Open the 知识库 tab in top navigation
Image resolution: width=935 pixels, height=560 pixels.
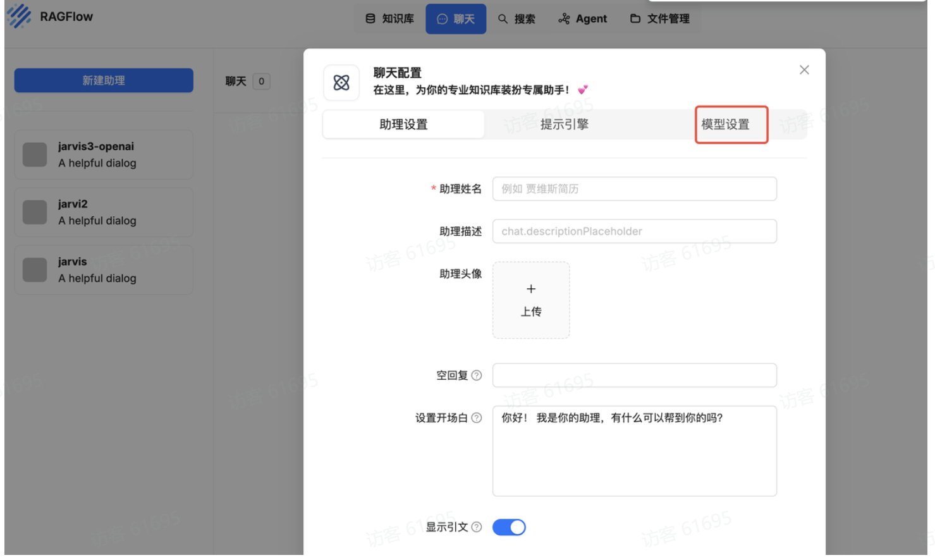tap(389, 19)
